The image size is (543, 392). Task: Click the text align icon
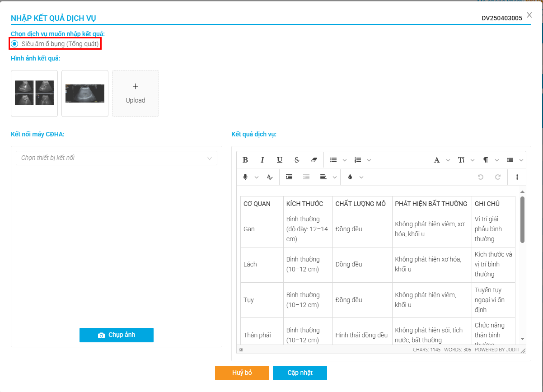[323, 177]
